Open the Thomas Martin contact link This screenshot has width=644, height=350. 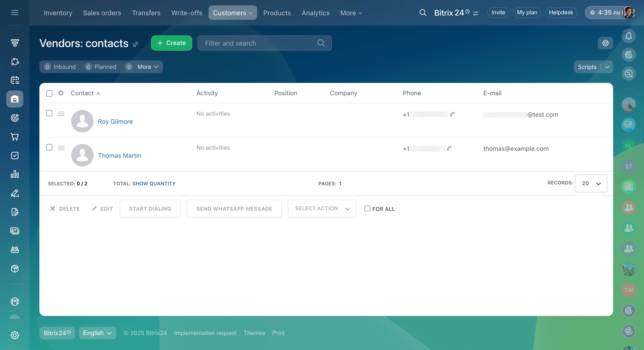tap(119, 156)
